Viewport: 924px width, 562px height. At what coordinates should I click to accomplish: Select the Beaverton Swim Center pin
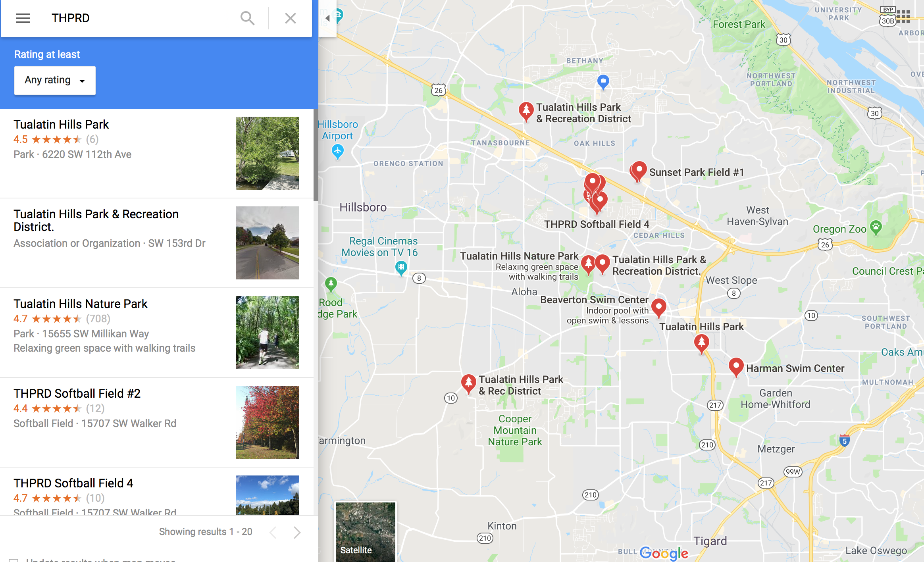[x=659, y=308]
